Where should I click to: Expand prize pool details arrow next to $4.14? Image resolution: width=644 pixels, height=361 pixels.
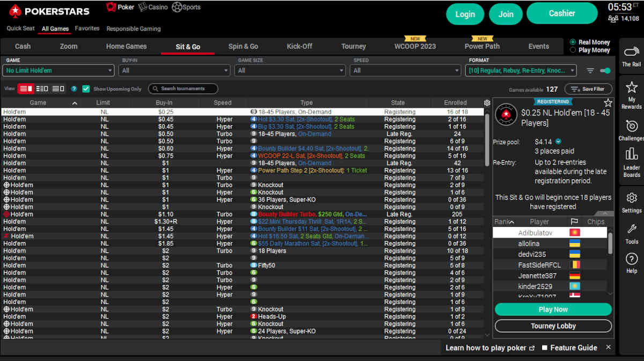click(558, 142)
